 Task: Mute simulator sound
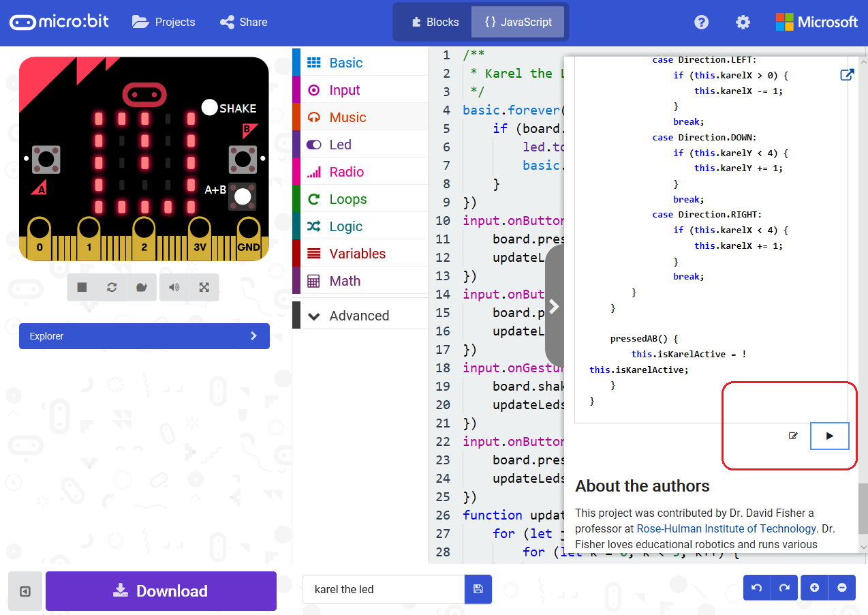click(173, 287)
